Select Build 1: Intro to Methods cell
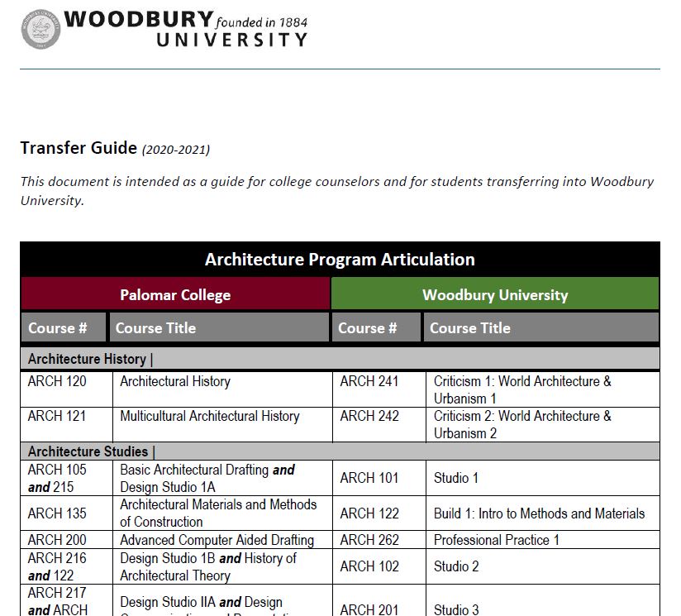 [543, 513]
